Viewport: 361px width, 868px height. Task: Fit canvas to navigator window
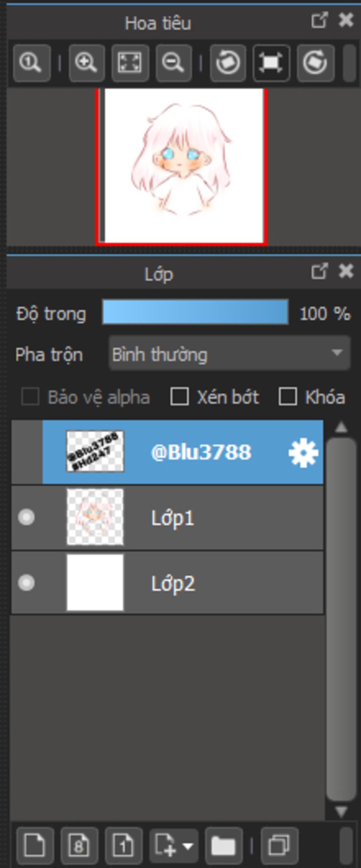pyautogui.click(x=130, y=63)
